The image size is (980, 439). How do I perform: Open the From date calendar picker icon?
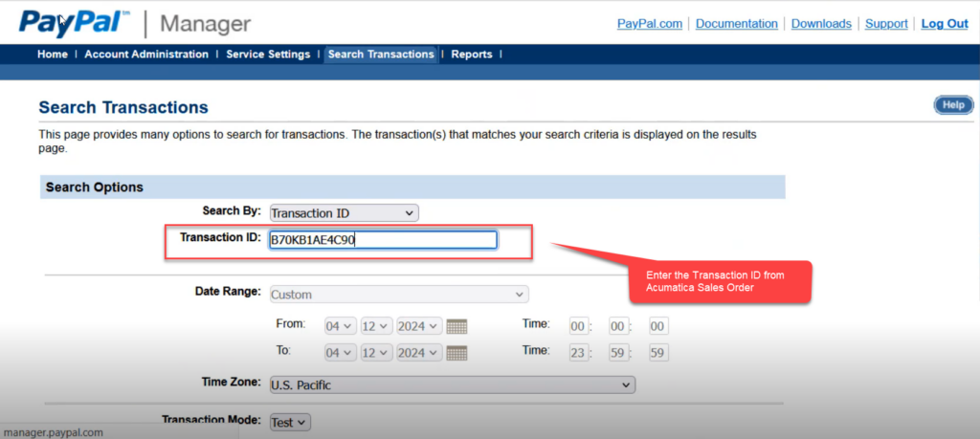tap(457, 326)
